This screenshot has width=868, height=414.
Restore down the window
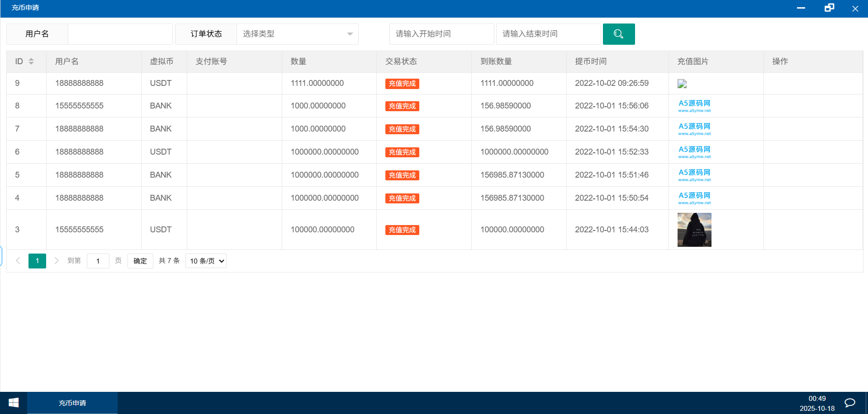(829, 8)
